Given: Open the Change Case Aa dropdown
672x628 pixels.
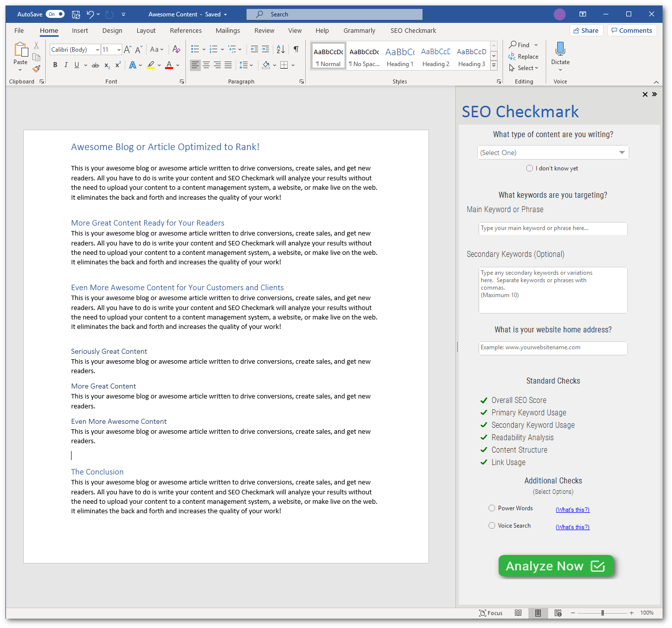Looking at the screenshot, I should click(157, 49).
